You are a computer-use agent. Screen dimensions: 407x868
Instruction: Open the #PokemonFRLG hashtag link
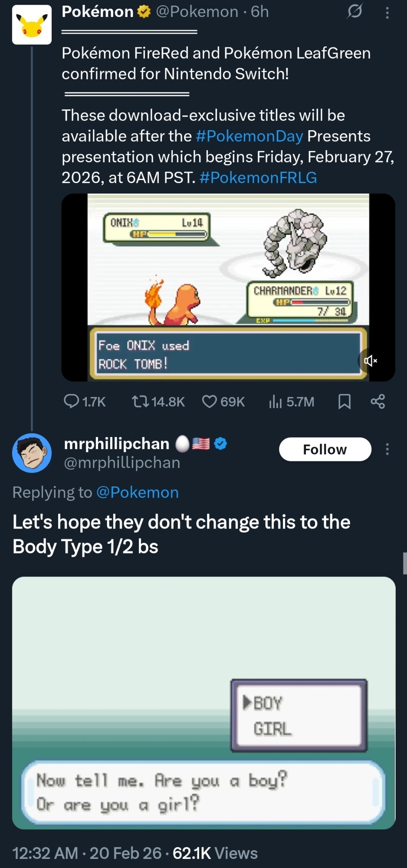pyautogui.click(x=258, y=178)
